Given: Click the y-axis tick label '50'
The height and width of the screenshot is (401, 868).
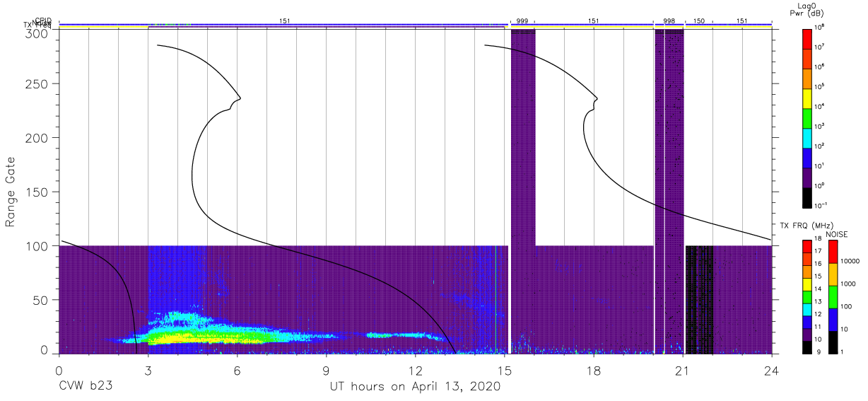Looking at the screenshot, I should (41, 300).
